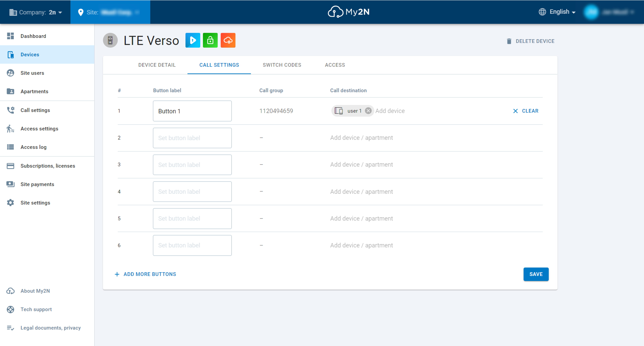Clear button 1 call destination

point(525,111)
